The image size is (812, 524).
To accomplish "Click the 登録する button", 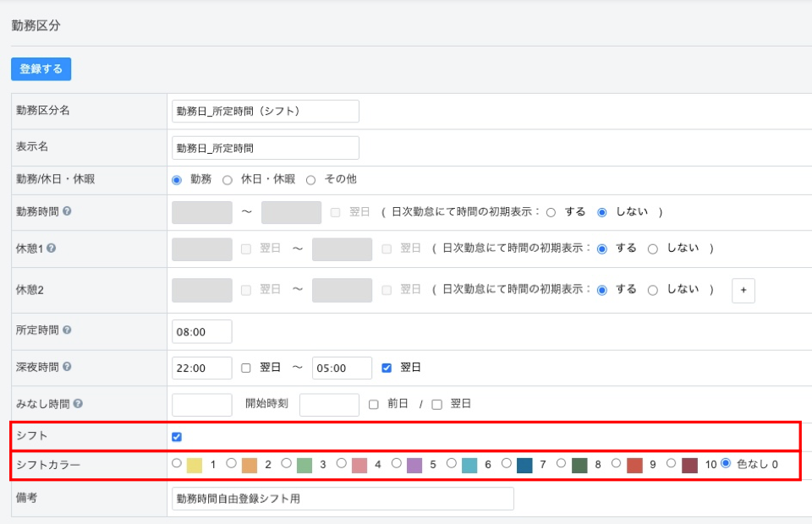I will tap(41, 69).
